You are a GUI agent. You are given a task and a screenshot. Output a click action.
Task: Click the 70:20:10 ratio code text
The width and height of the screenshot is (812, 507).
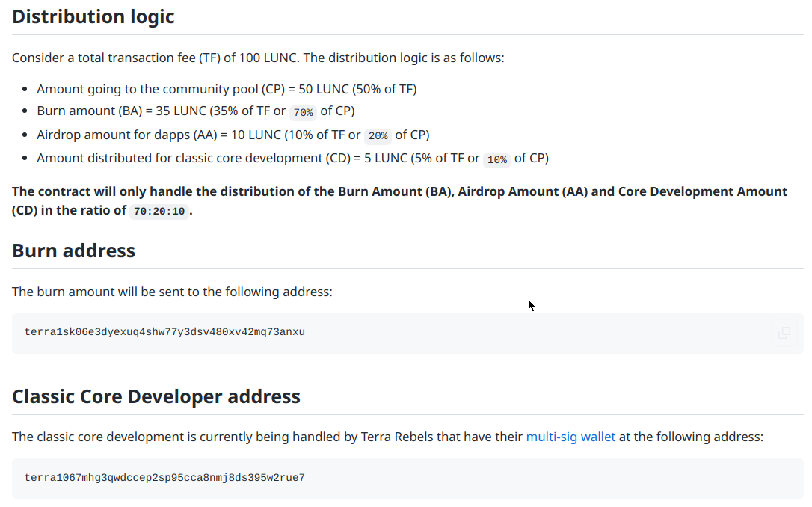(x=158, y=212)
